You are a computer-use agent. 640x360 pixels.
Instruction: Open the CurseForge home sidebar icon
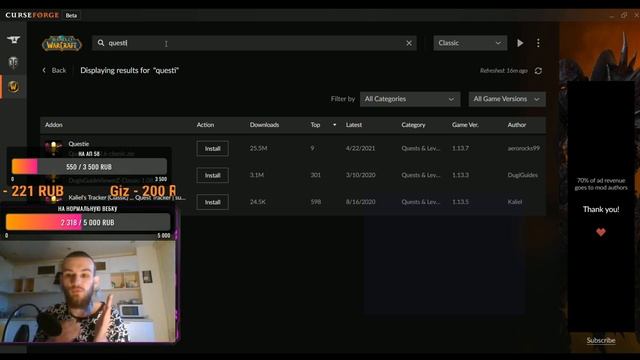click(13, 40)
